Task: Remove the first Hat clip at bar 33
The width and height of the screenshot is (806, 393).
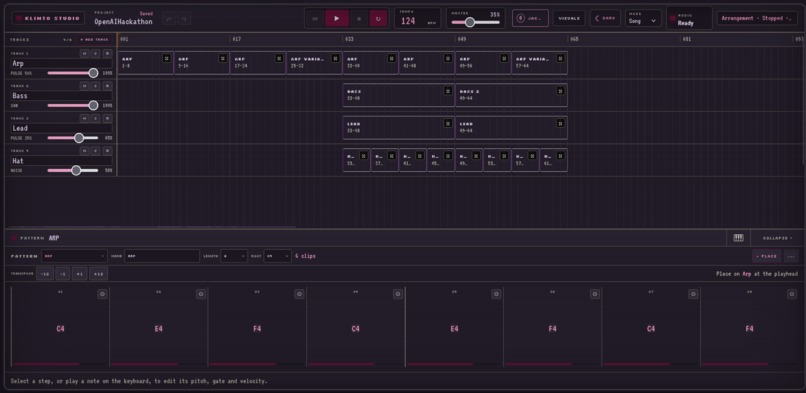Action: [x=363, y=155]
